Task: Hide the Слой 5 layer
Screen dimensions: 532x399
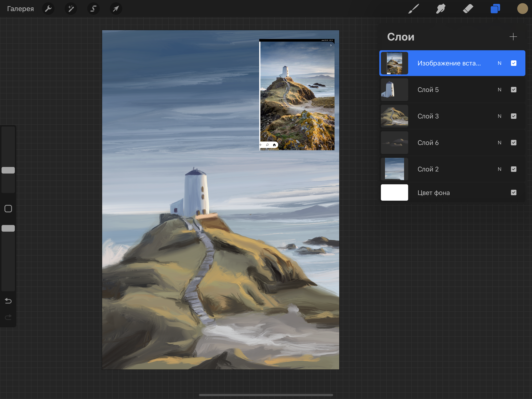Action: [514, 90]
